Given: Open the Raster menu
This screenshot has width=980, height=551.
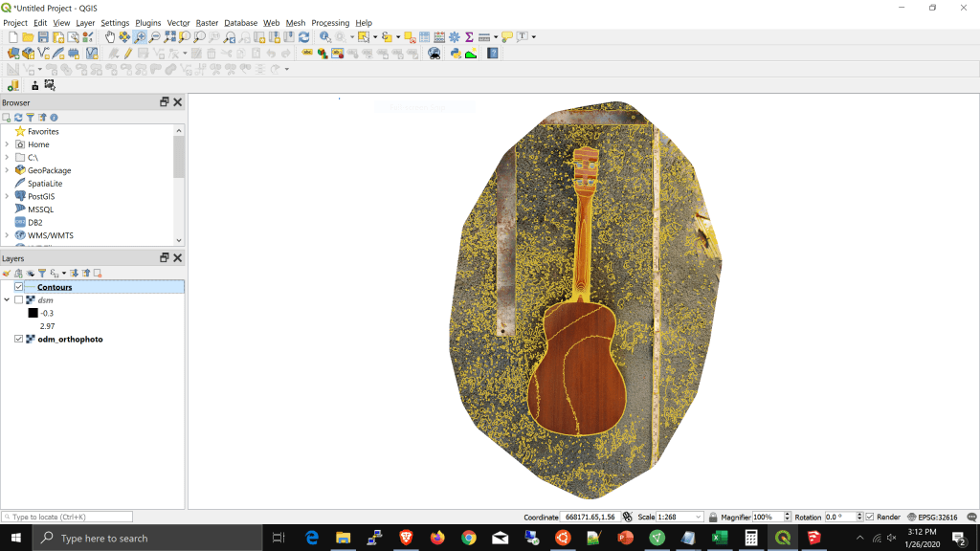Looking at the screenshot, I should pyautogui.click(x=207, y=22).
